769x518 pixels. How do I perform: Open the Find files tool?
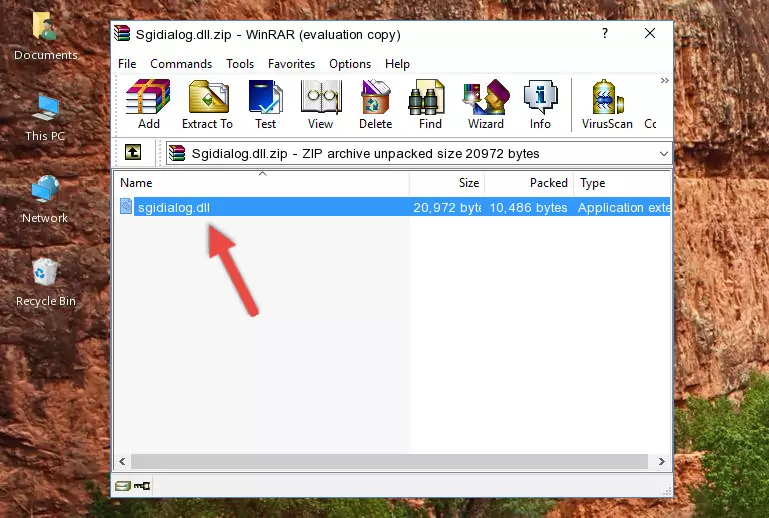coord(430,104)
